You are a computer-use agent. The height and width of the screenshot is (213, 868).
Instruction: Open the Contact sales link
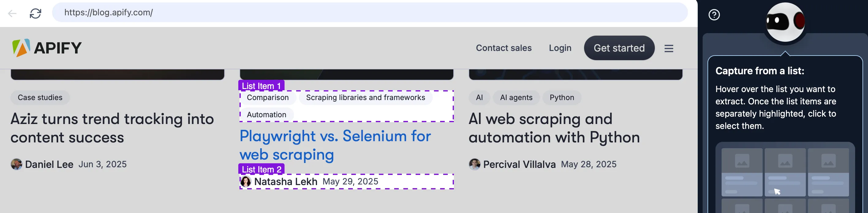504,48
